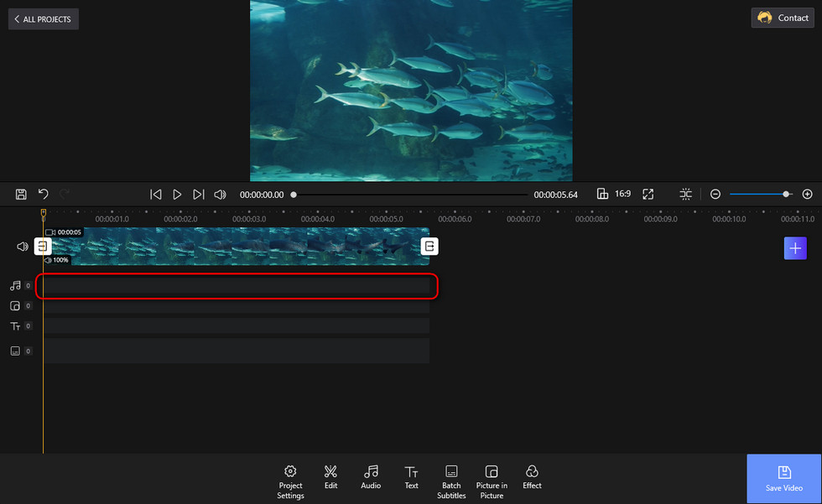This screenshot has height=504, width=822.
Task: Select the fish video clip on timeline
Action: click(x=237, y=247)
